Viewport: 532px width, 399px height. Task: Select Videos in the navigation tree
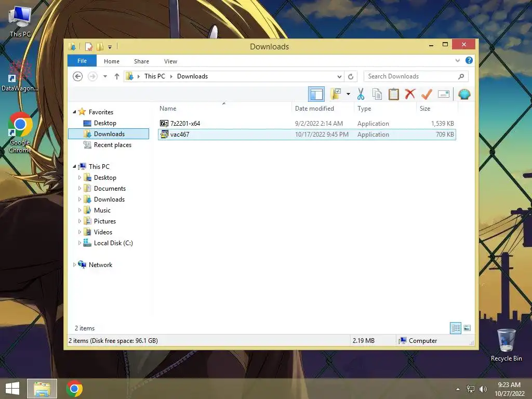tap(103, 232)
